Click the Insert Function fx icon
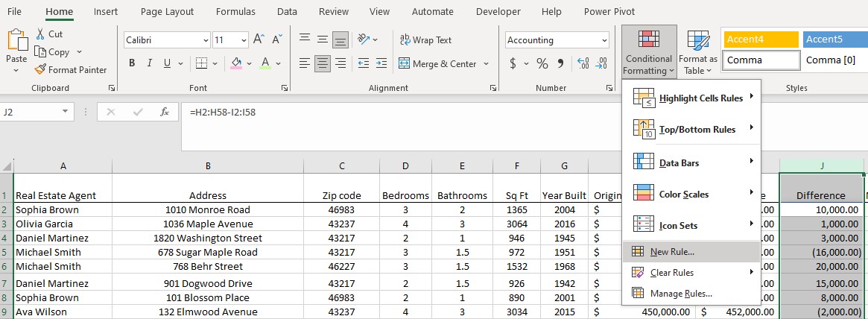Screen dimensions: 868x319 [x=165, y=113]
